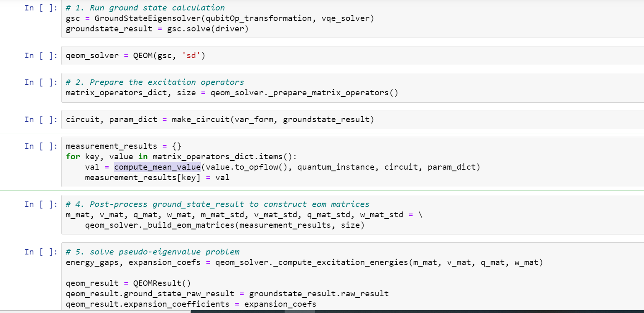Click the In [ ] prompt of the '# 1. Run ground state' cell

click(40, 8)
